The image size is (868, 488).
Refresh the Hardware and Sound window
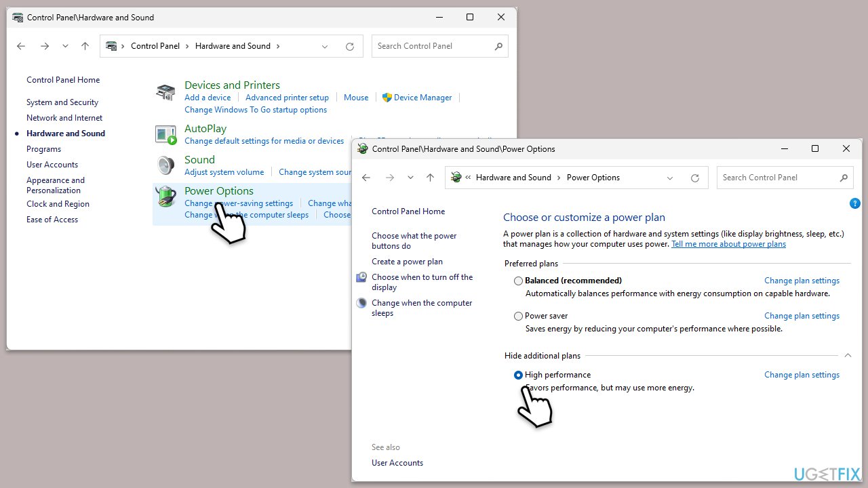[350, 46]
